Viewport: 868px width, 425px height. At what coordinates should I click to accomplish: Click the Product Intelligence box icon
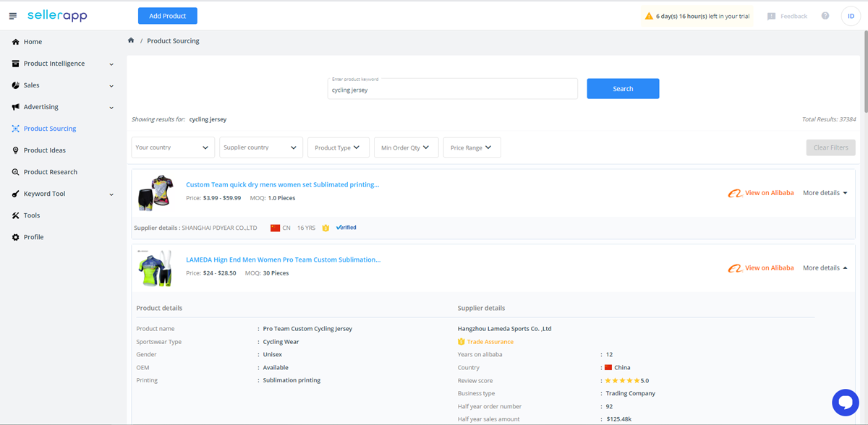[16, 64]
